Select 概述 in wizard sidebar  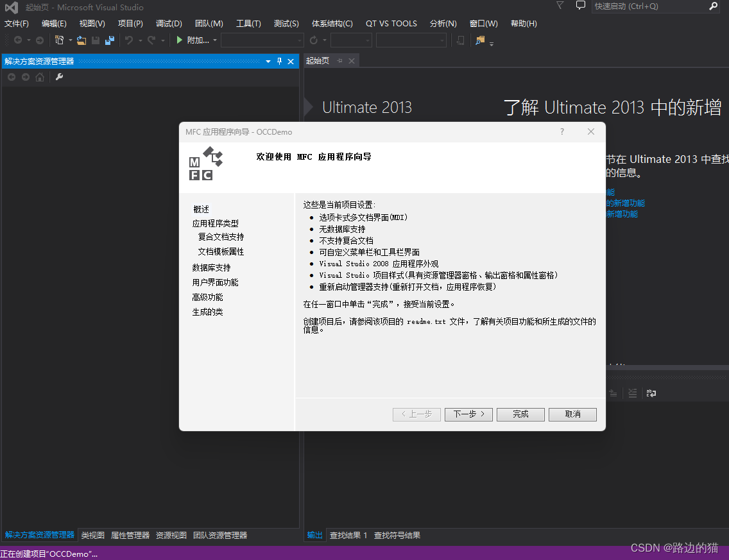coord(201,210)
